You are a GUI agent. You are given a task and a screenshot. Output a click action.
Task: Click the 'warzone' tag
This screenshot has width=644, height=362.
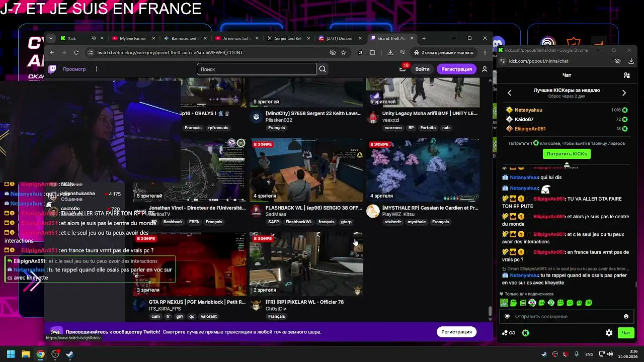(x=393, y=128)
